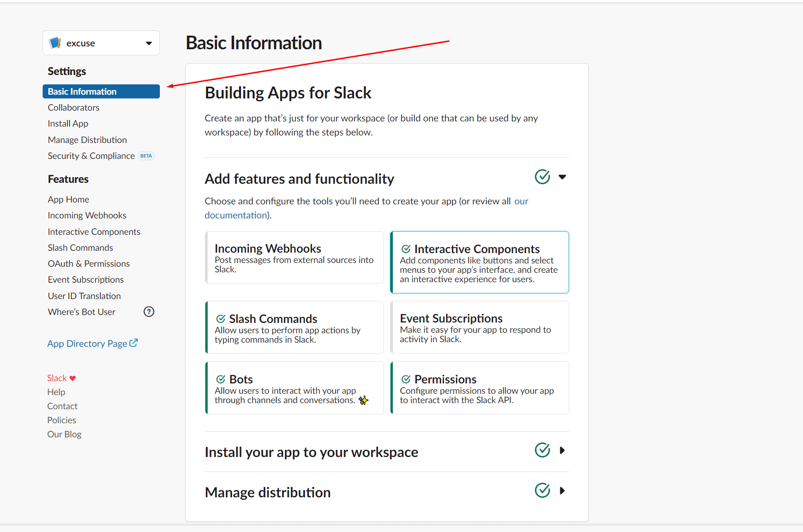Click the excuse app name in selector
The height and width of the screenshot is (532, 803).
click(x=81, y=43)
